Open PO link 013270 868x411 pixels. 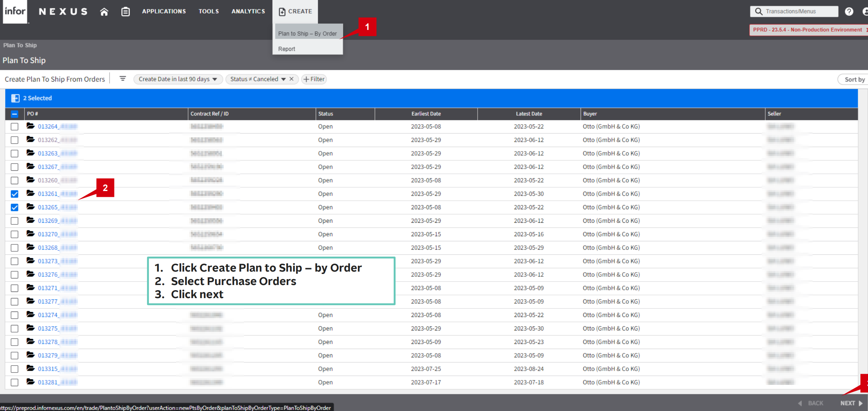(x=48, y=234)
